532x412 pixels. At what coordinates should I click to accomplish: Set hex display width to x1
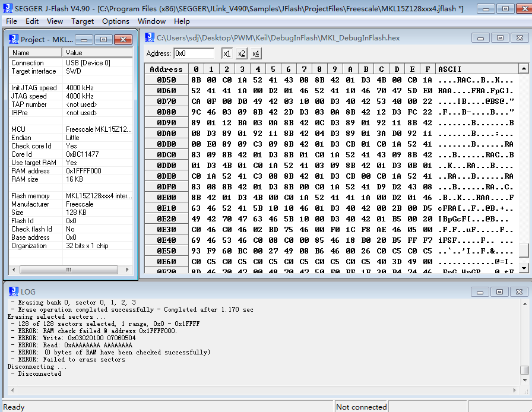pos(227,53)
